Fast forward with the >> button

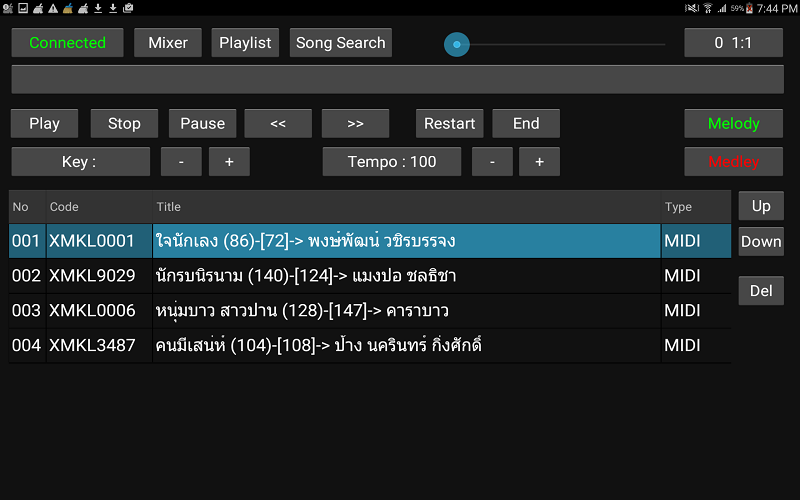pyautogui.click(x=355, y=123)
